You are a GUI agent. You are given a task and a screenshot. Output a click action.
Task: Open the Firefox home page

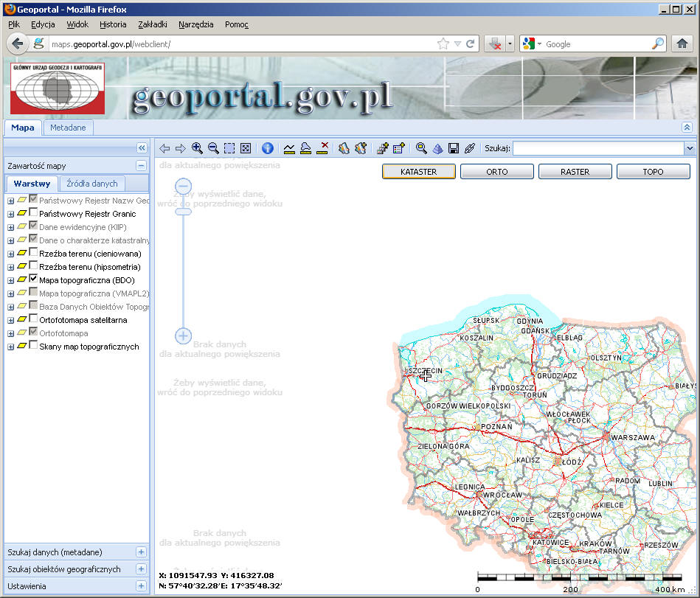pos(682,44)
